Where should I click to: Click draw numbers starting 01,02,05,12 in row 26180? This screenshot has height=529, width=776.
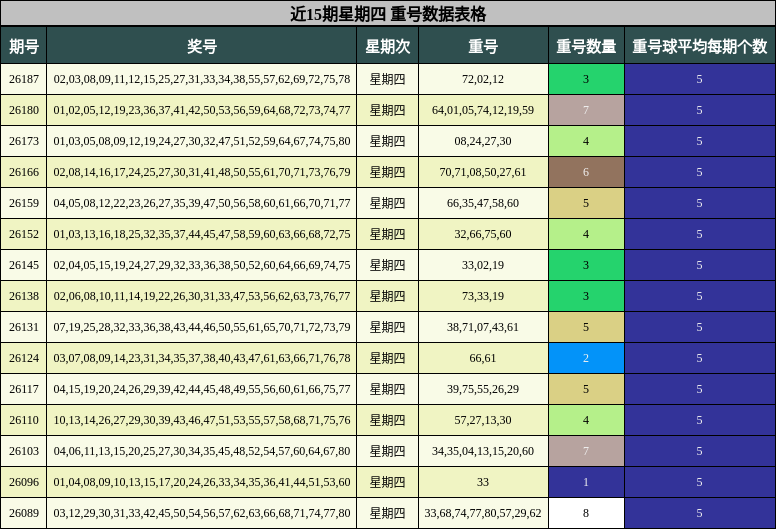click(x=201, y=110)
